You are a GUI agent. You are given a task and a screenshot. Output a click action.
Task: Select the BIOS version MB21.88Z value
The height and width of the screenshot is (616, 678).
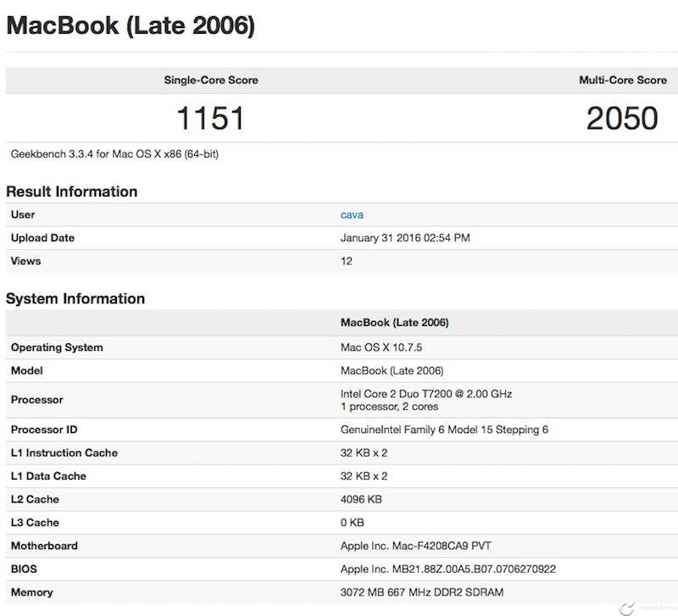(x=448, y=569)
